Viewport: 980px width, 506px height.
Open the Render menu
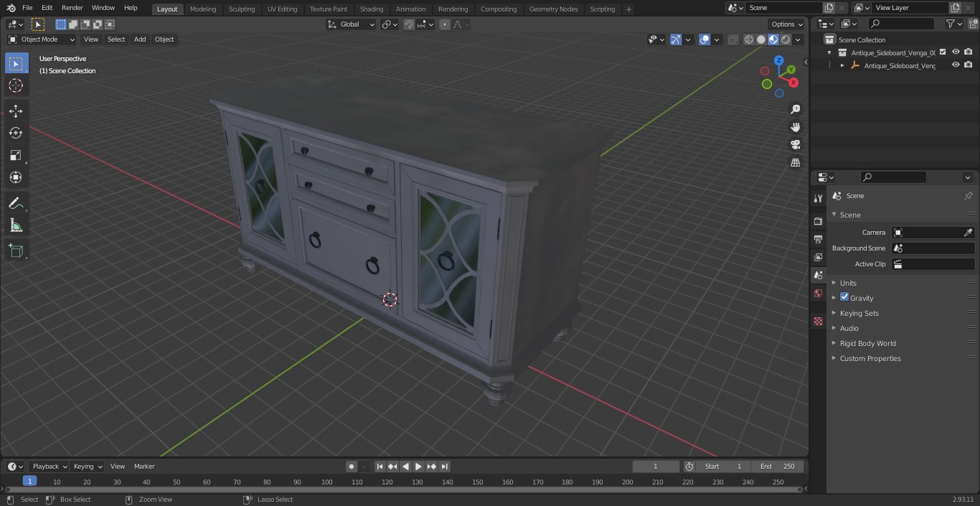pyautogui.click(x=72, y=8)
